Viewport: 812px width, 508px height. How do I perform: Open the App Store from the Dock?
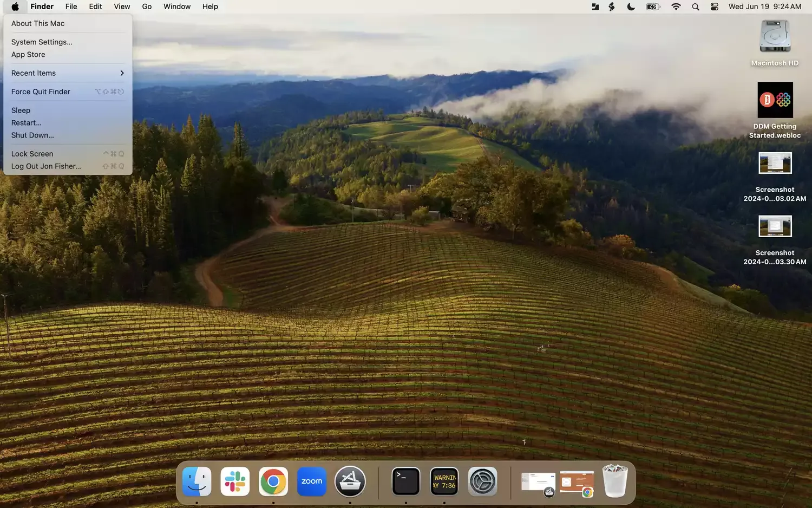pos(350,481)
